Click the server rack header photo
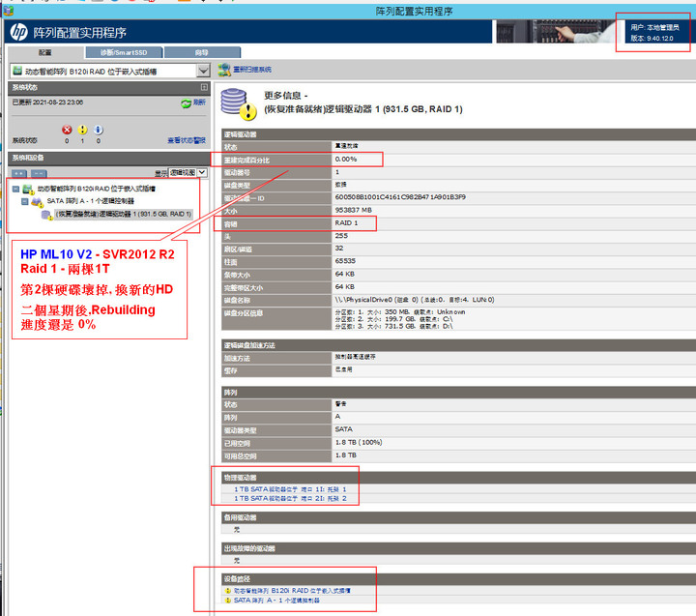696x616 pixels. [555, 32]
